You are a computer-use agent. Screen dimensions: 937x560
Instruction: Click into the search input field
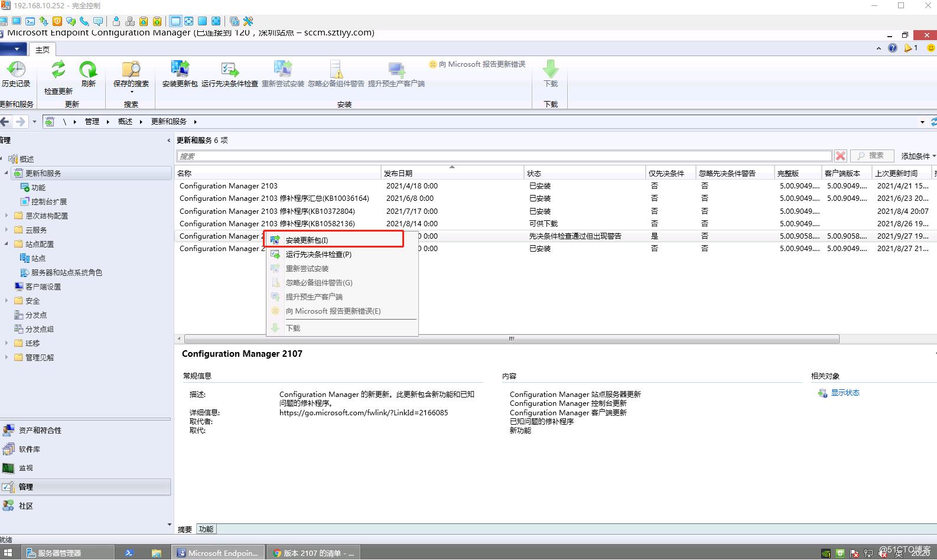[x=504, y=156]
